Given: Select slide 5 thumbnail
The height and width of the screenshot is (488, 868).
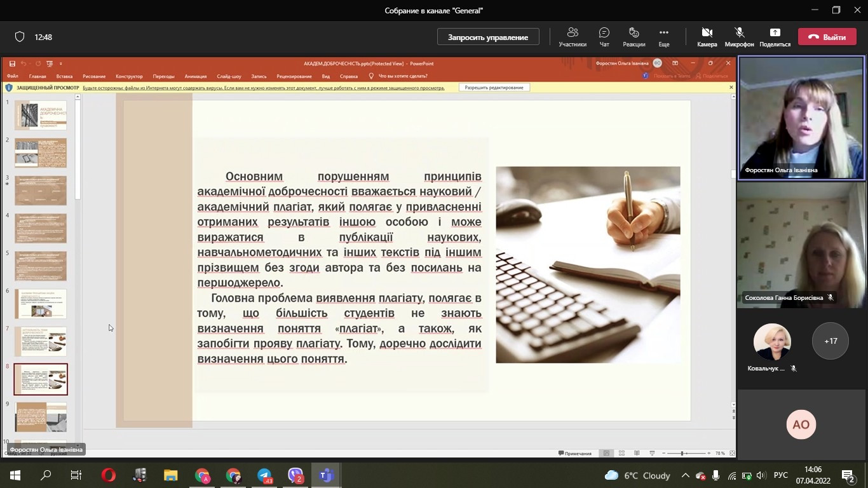Looking at the screenshot, I should pos(41,266).
